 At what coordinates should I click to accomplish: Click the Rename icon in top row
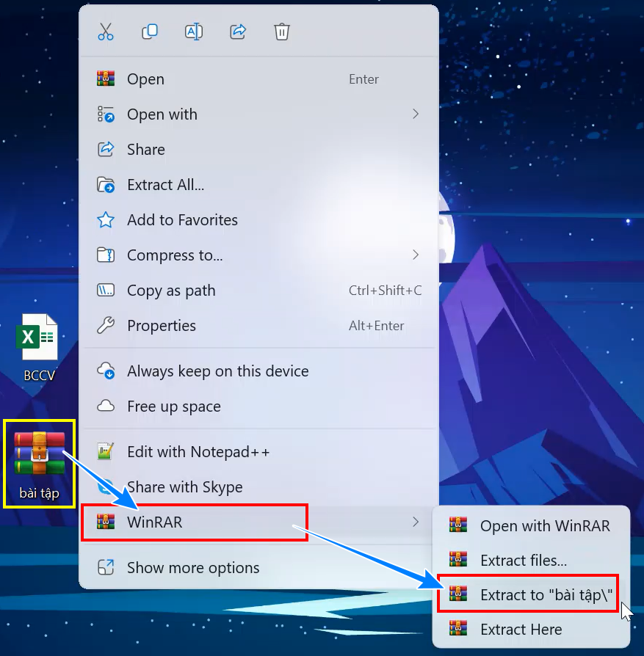(193, 32)
